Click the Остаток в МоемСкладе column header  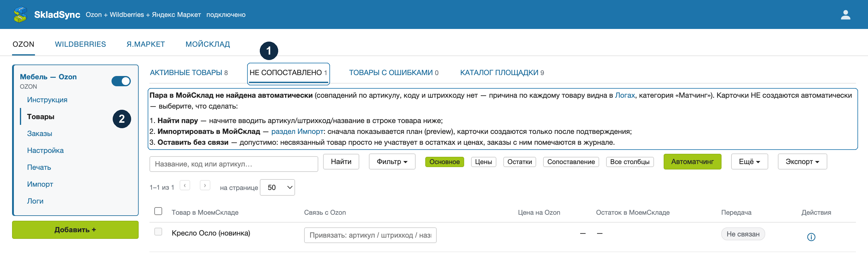[x=633, y=212]
